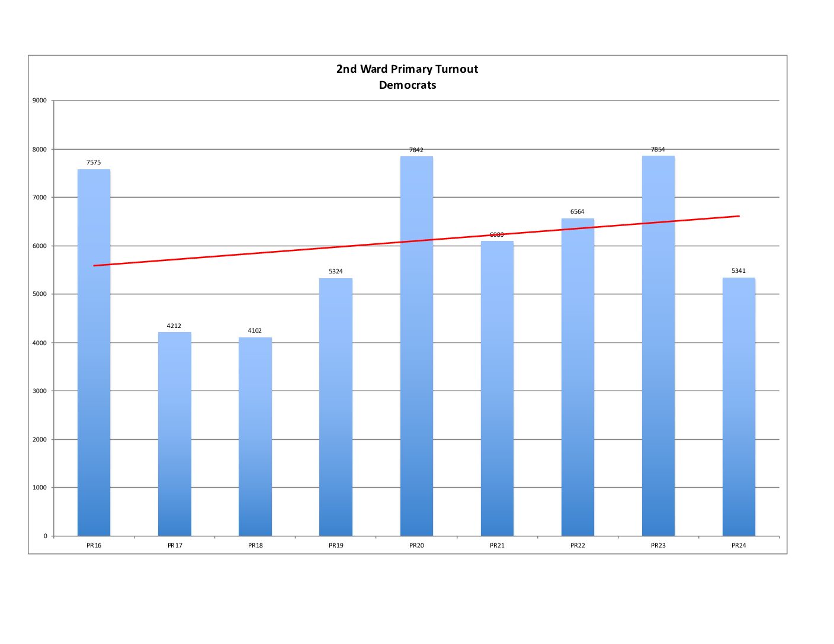Click the 6564 data label

[578, 212]
